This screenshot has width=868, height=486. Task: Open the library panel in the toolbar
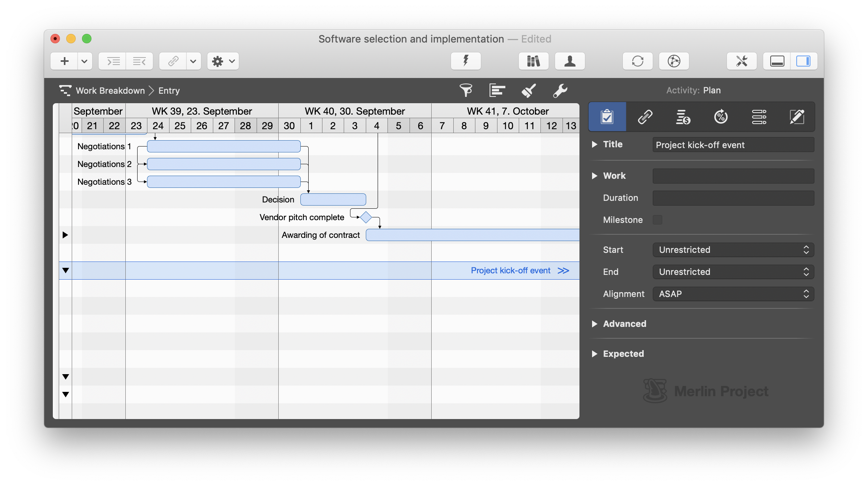tap(533, 61)
